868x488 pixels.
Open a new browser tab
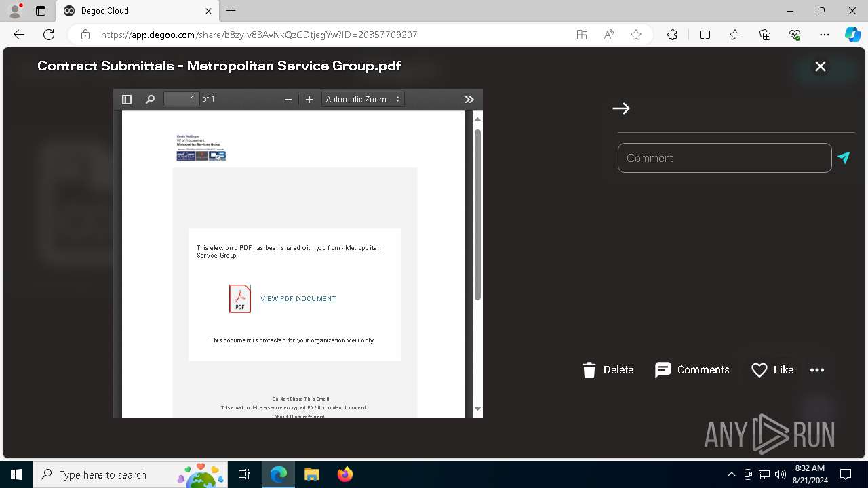pyautogui.click(x=231, y=11)
